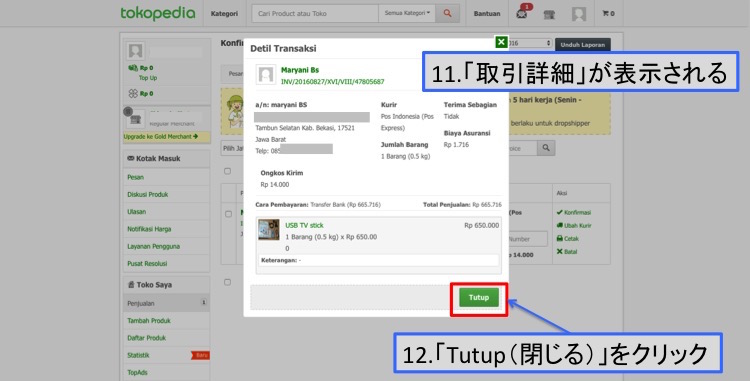Image resolution: width=750 pixels, height=381 pixels.
Task: Open the Bantuan menu
Action: click(487, 13)
